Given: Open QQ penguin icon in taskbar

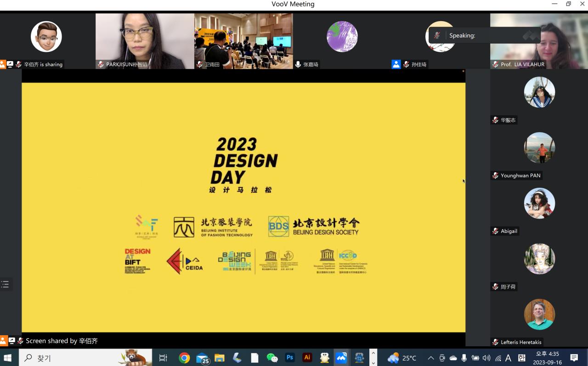Looking at the screenshot, I should point(325,358).
